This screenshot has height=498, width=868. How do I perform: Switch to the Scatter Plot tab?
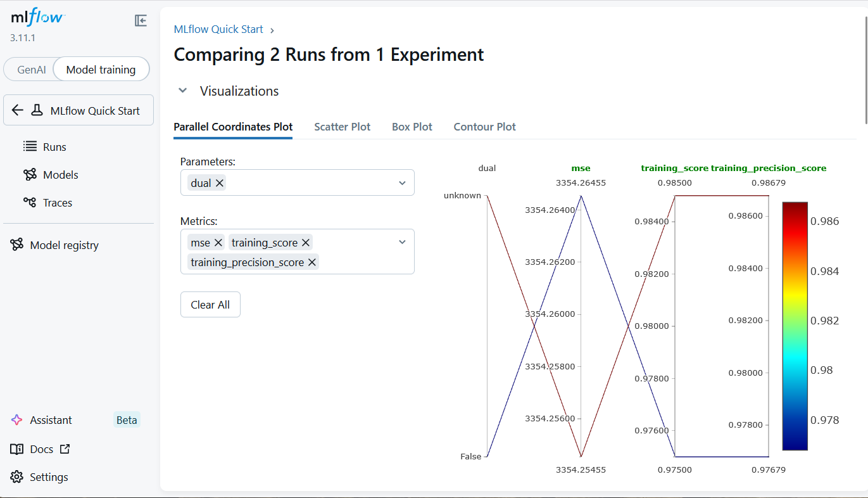click(343, 127)
